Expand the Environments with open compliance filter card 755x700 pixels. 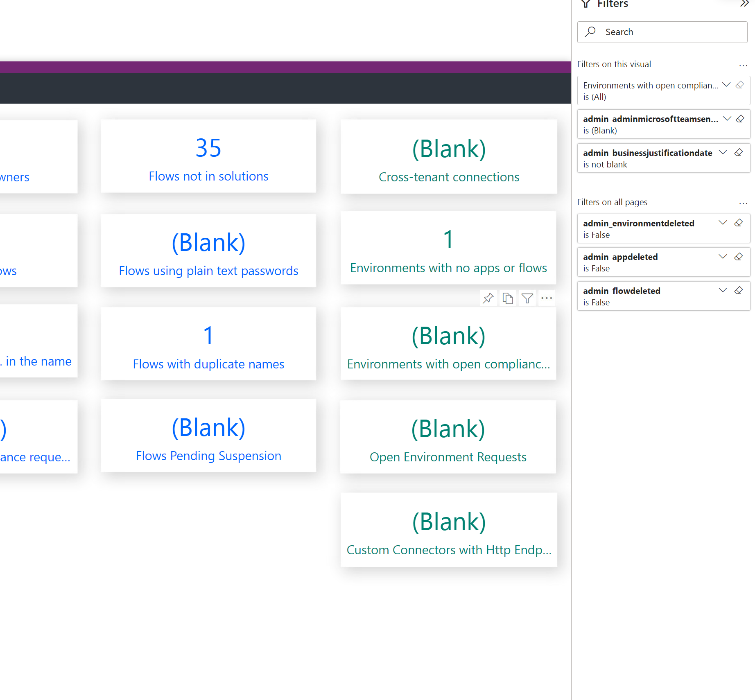[x=726, y=84]
